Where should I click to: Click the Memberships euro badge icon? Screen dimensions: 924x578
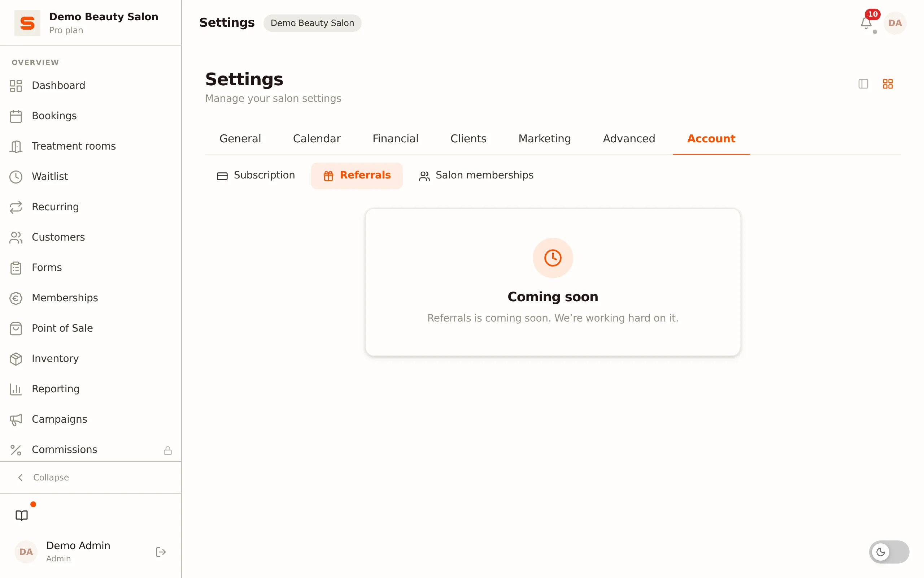point(16,298)
